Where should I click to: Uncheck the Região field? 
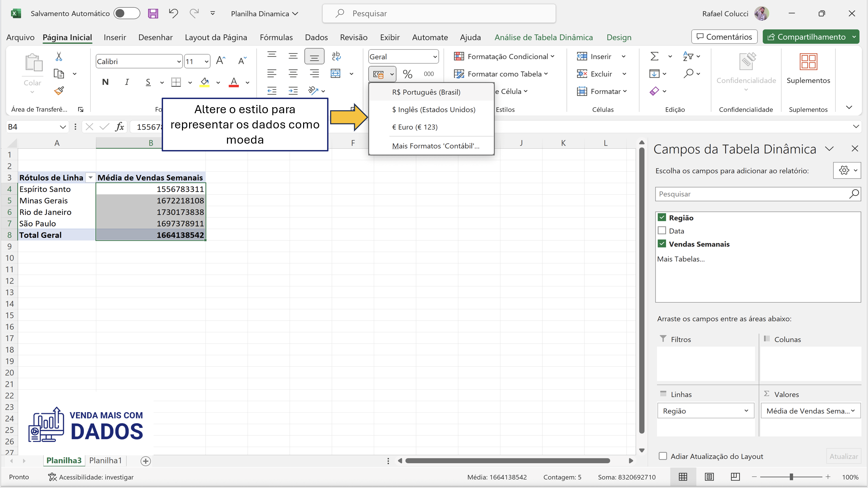pyautogui.click(x=662, y=217)
